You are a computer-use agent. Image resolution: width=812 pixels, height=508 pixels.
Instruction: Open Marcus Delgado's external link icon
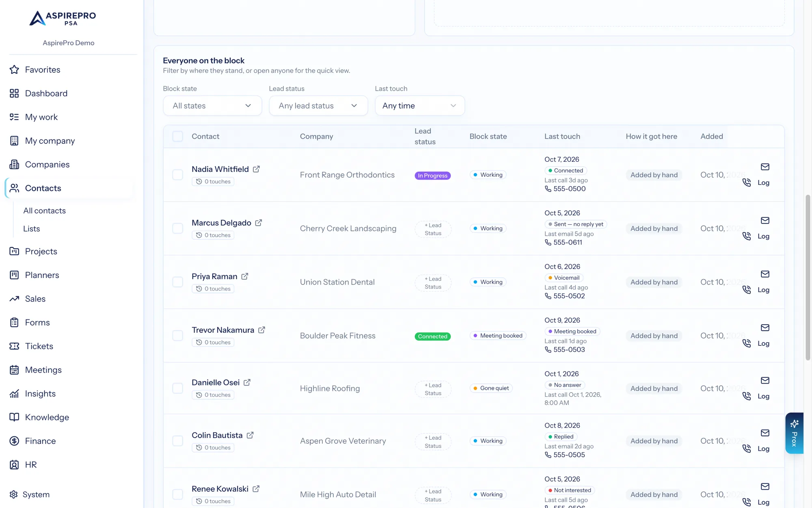(259, 223)
